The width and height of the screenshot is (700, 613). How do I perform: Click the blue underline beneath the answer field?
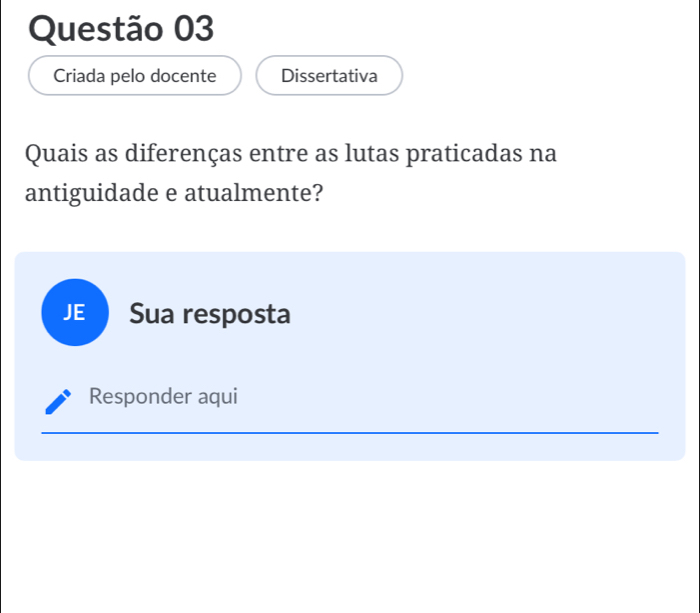(350, 433)
